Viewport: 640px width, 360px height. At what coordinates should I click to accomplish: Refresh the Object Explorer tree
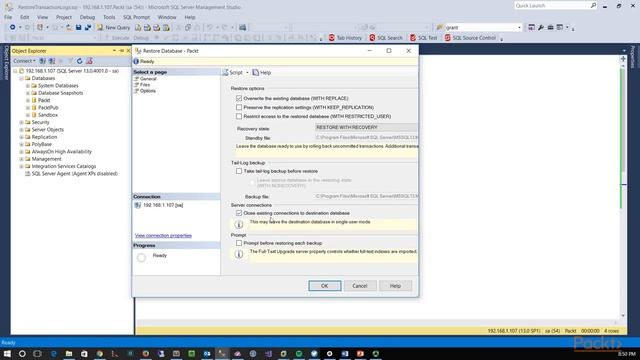pos(80,61)
